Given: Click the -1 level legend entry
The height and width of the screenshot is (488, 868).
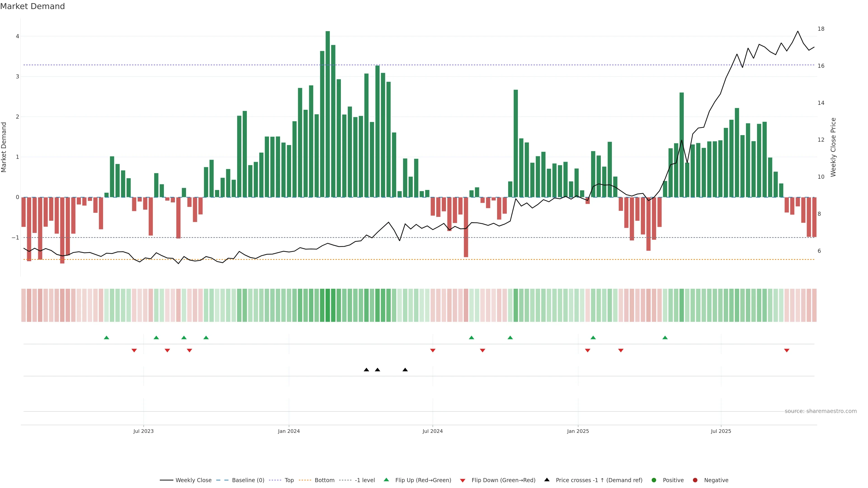Looking at the screenshot, I should (365, 480).
